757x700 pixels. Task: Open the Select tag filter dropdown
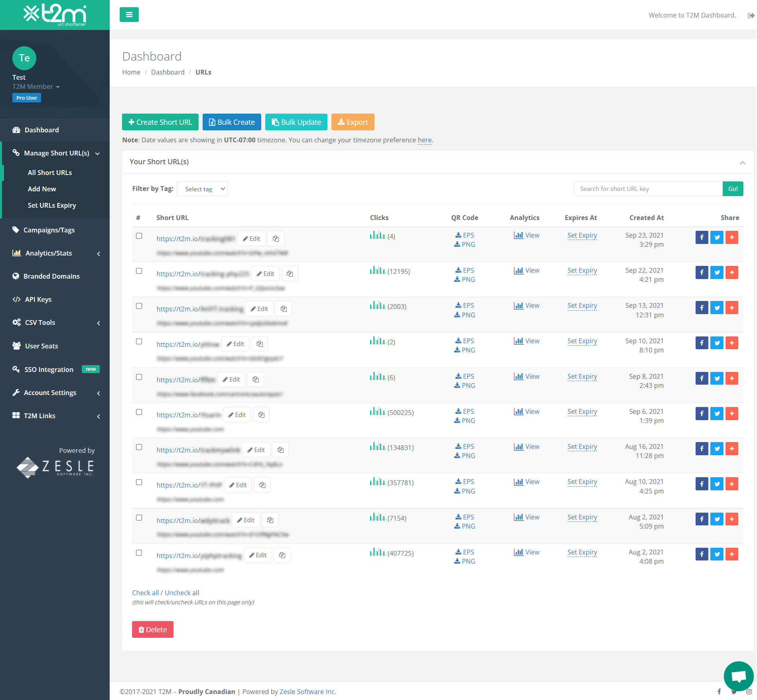(x=202, y=189)
